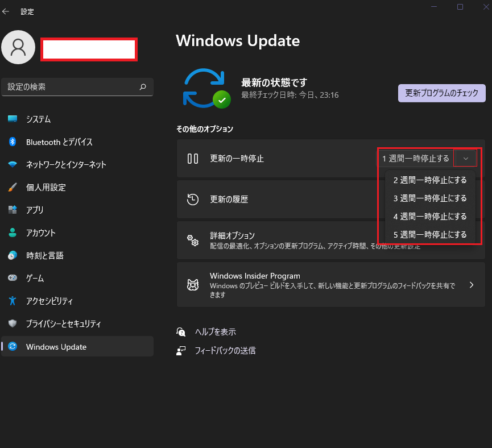Screen dimensions: 492x448
Task: Maximize the settings window
Action: coord(460,7)
